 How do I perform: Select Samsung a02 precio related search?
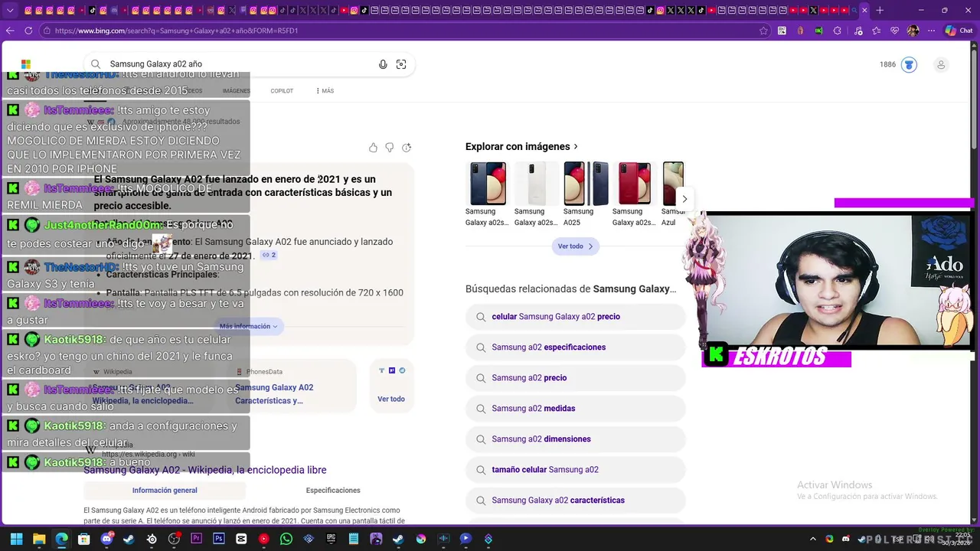575,378
